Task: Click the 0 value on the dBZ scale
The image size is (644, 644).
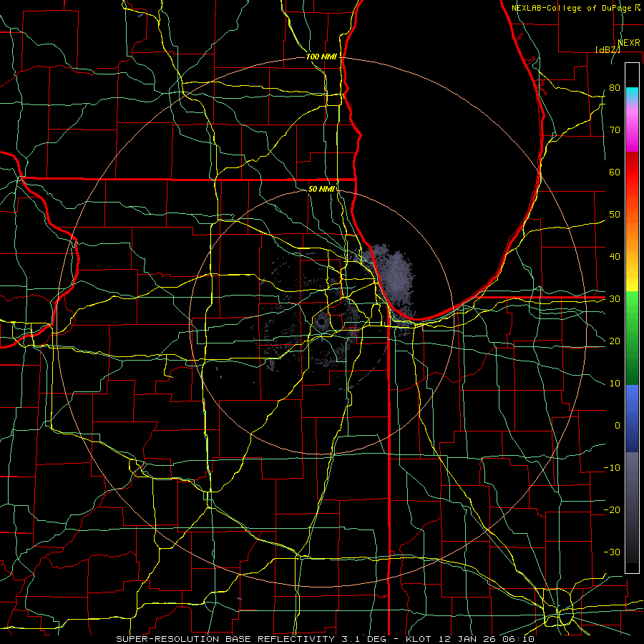Action: 618,426
